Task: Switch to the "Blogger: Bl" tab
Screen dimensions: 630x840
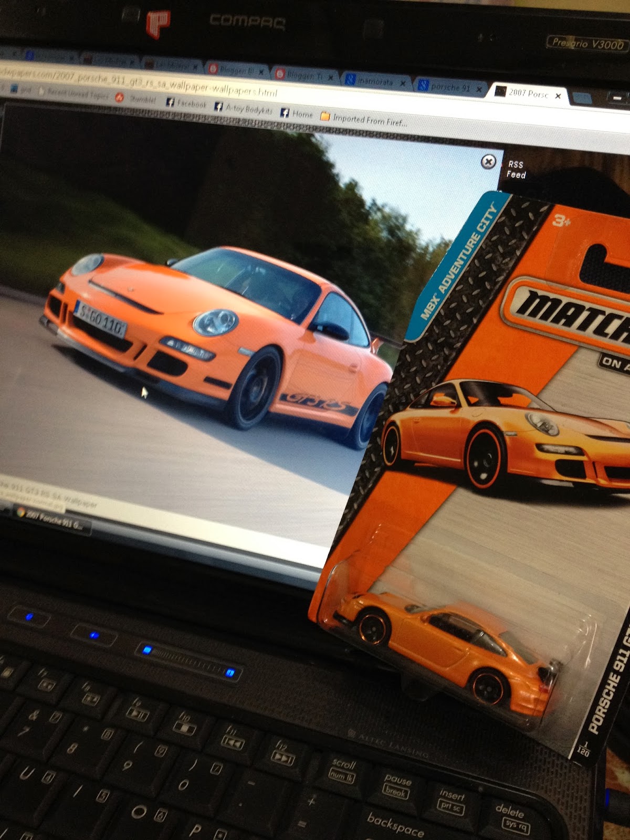Action: pyautogui.click(x=236, y=69)
